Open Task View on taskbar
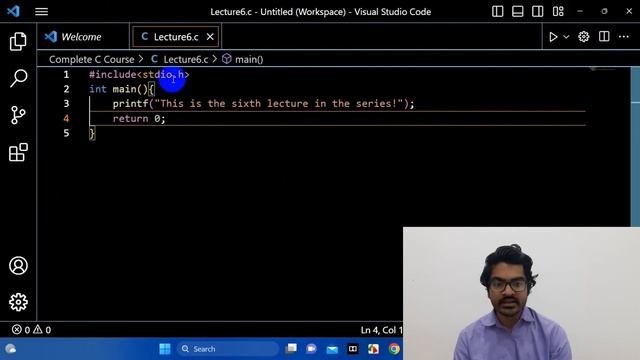The image size is (640, 360). [291, 349]
